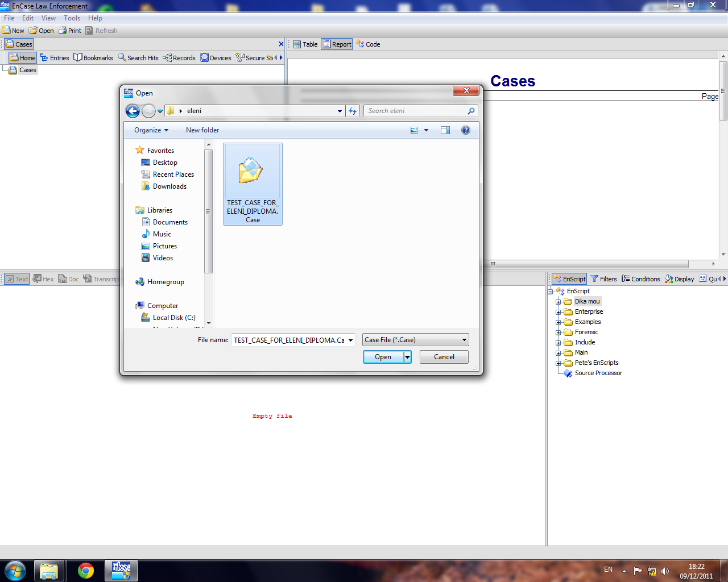Select the Home tab in Cases pane
This screenshot has height=582, width=728.
[x=23, y=58]
